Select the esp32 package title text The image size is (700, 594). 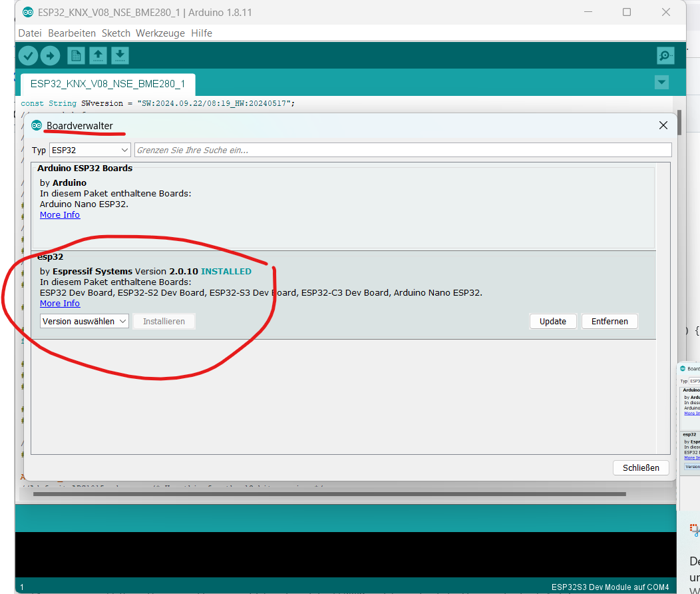51,257
